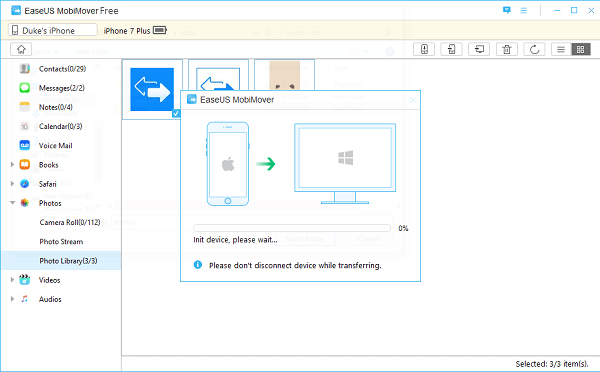Click the iPhone illustration in dialog
Viewport: 600px width, 372px height.
click(228, 164)
